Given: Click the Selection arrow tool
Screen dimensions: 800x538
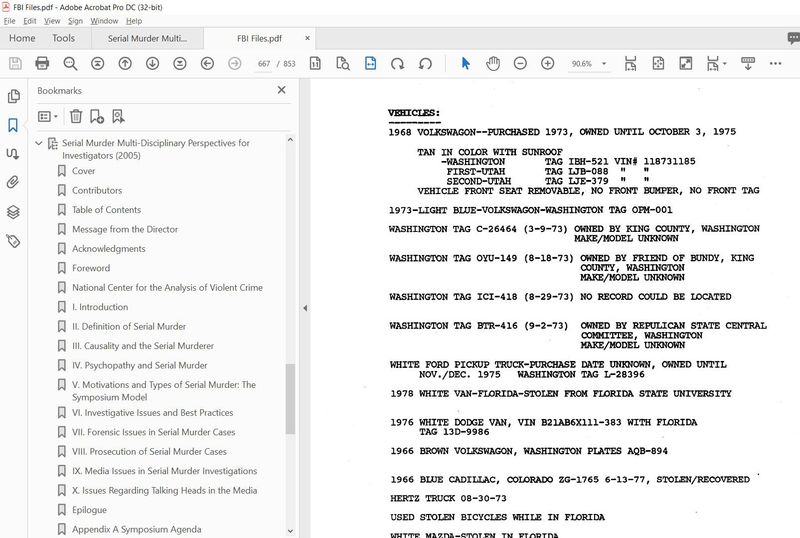Looking at the screenshot, I should pyautogui.click(x=465, y=63).
